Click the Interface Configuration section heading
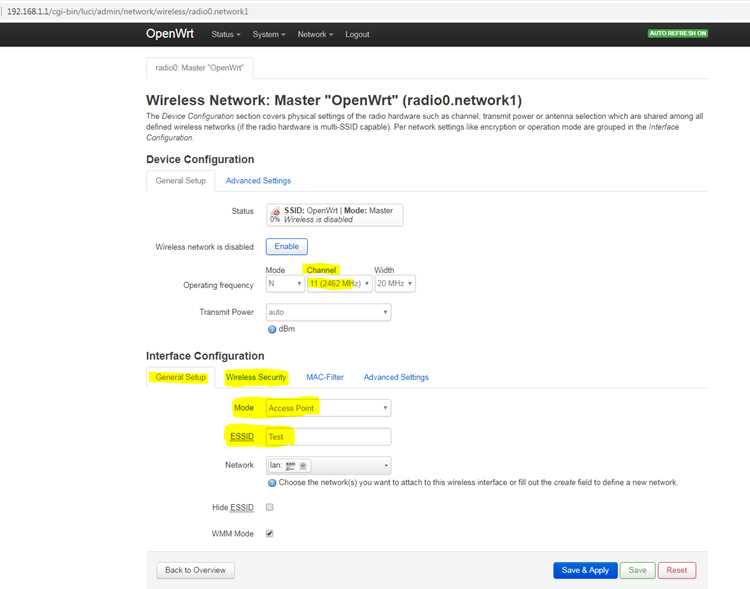 (x=205, y=356)
